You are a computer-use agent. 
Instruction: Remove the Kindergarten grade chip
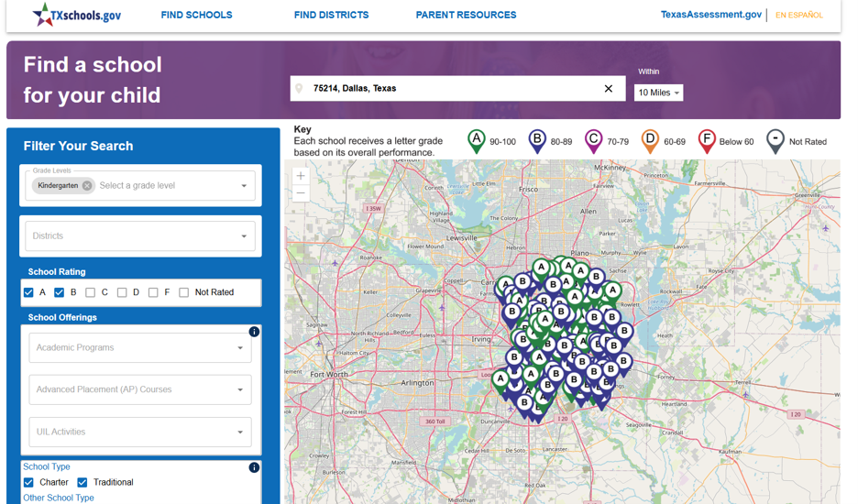pos(87,185)
